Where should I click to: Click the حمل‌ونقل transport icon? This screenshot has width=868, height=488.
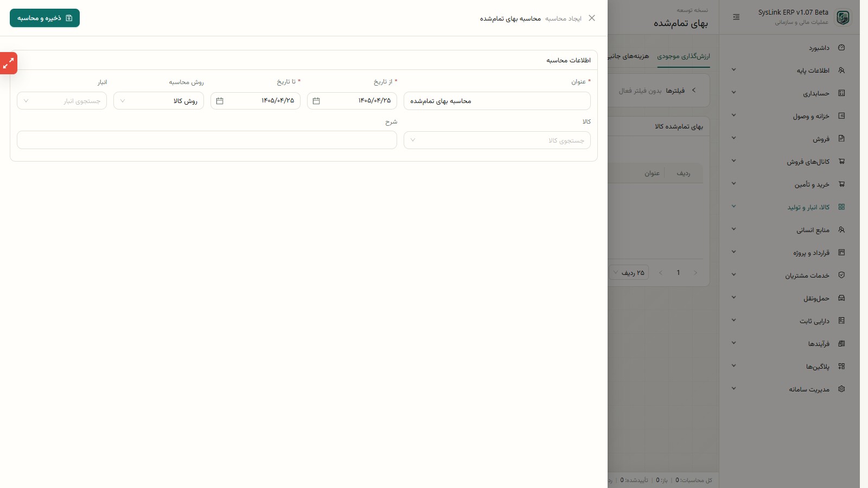[841, 298]
